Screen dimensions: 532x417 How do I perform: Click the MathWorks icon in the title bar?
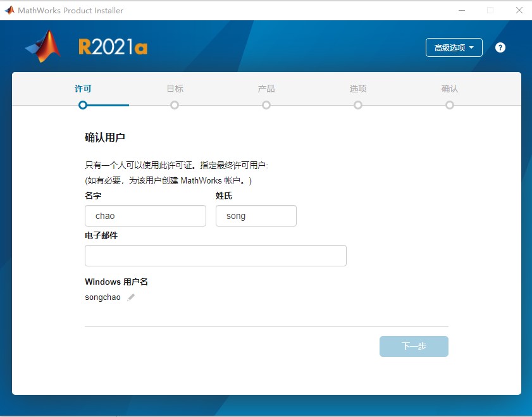pos(9,10)
